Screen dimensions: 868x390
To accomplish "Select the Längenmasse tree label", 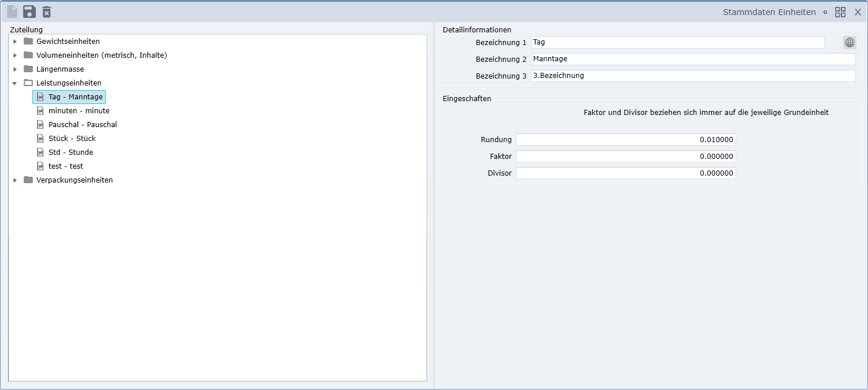I will [60, 69].
